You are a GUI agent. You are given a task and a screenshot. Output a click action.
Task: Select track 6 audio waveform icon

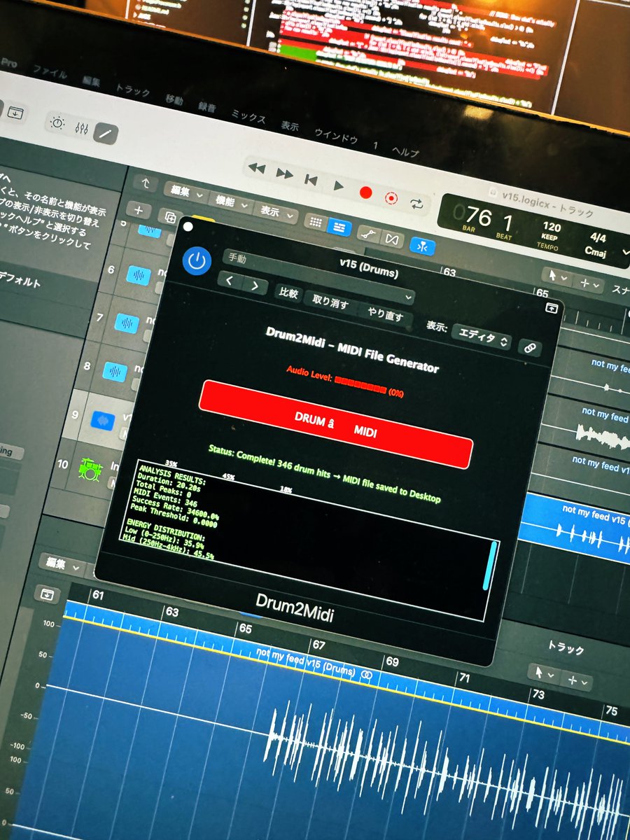tap(138, 275)
